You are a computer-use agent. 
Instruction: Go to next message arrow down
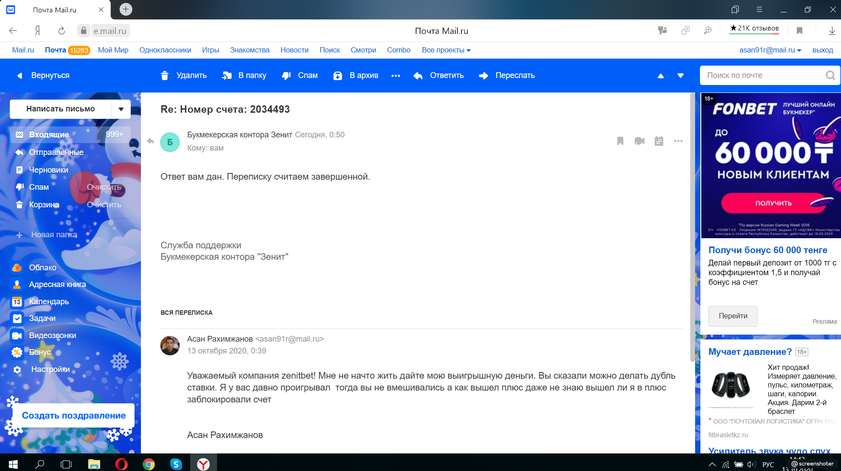681,76
